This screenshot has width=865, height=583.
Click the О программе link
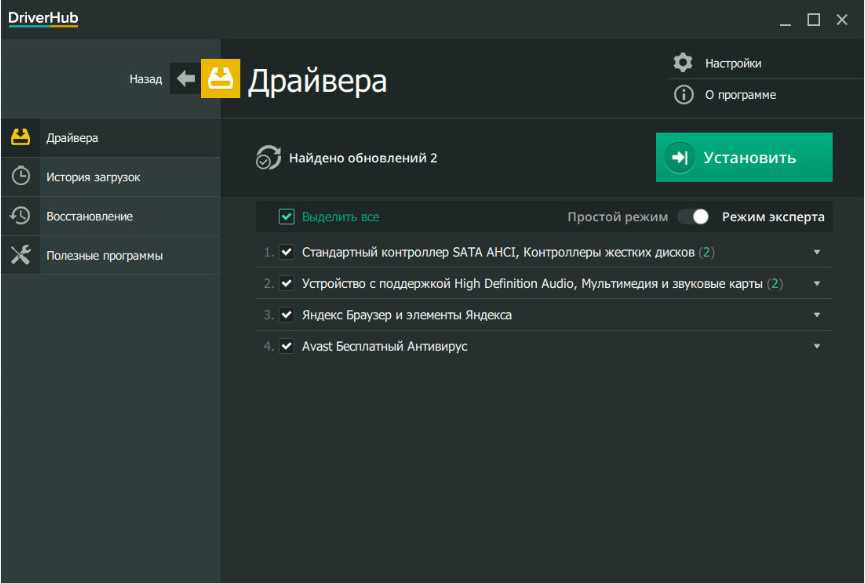(740, 95)
